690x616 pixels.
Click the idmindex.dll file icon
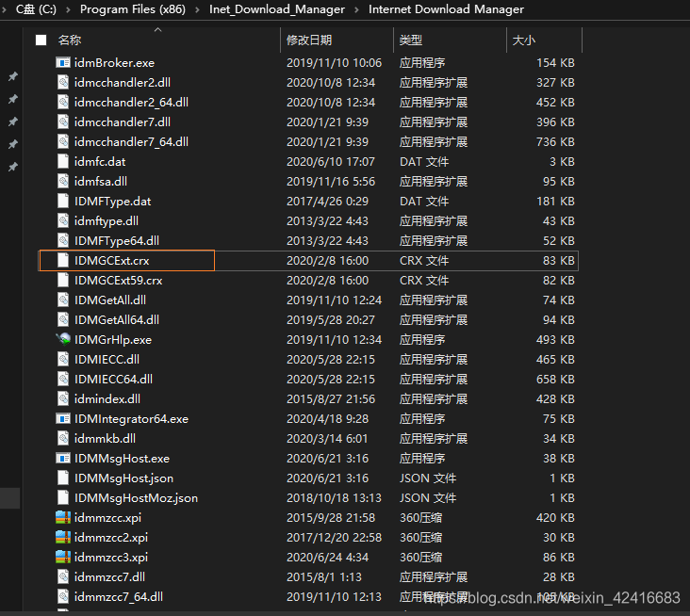63,399
